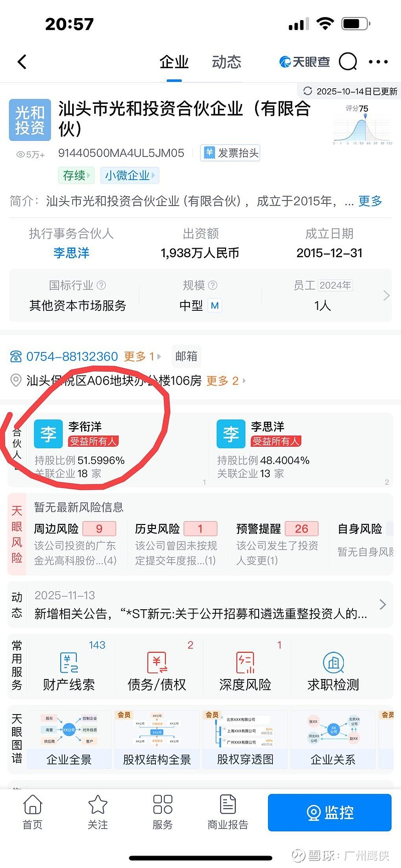Expand the 存续 status tag
401x868 pixels.
pos(76,176)
